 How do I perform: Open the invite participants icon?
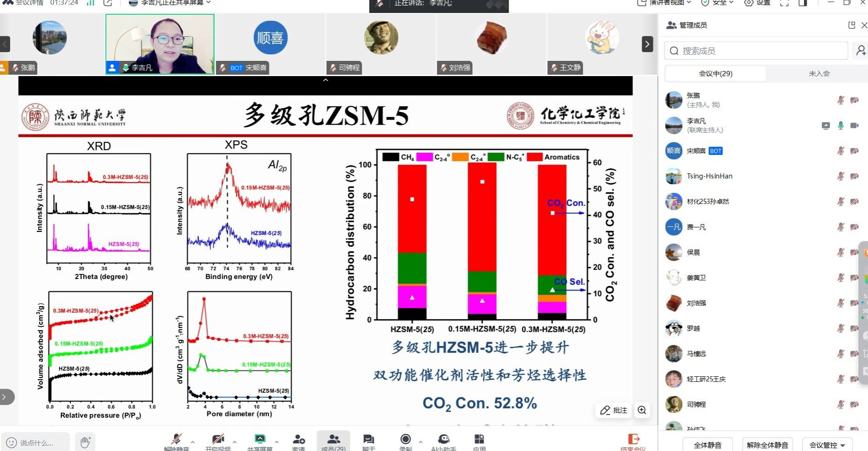tap(299, 439)
